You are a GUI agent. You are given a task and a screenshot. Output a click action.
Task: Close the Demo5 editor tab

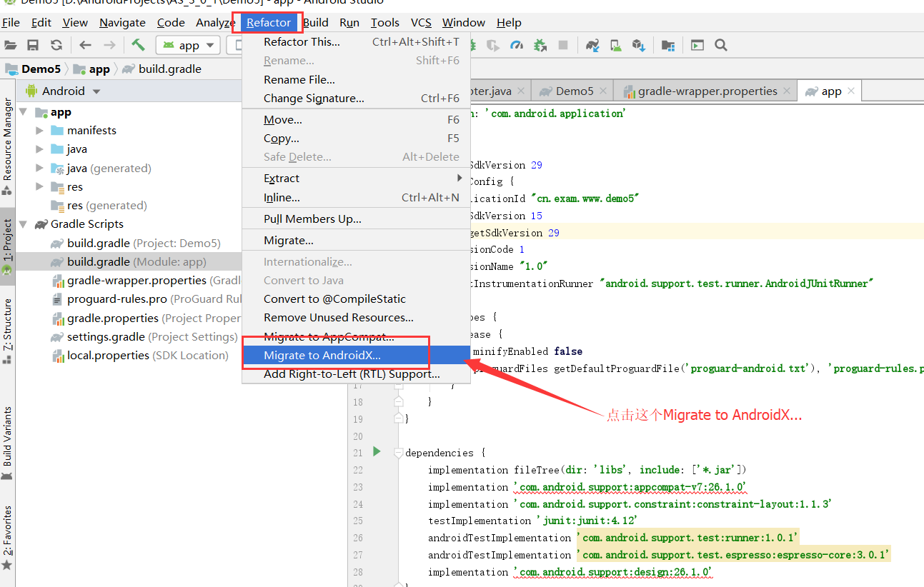(604, 91)
